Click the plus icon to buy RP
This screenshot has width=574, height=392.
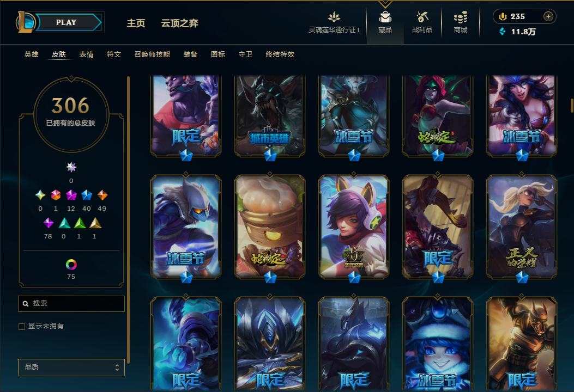tap(548, 16)
